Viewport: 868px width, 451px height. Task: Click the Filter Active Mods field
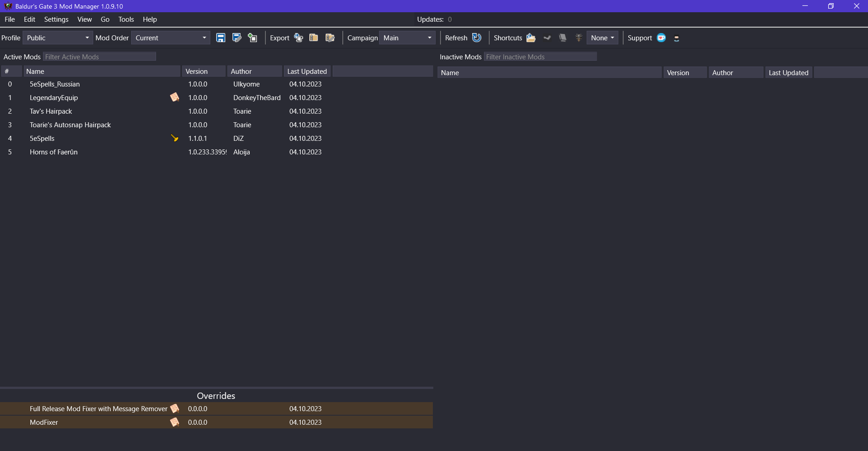[x=100, y=57]
